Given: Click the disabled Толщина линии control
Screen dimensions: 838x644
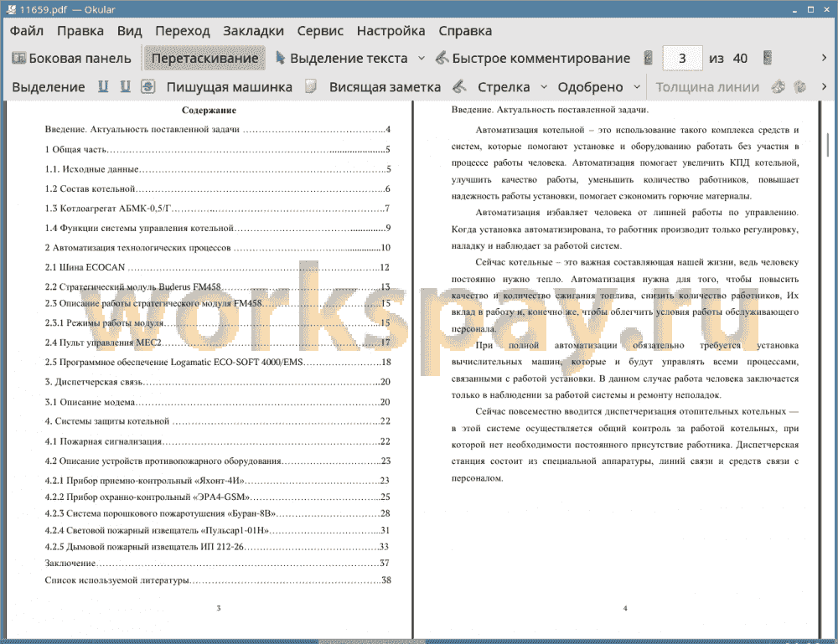Looking at the screenshot, I should [x=706, y=87].
